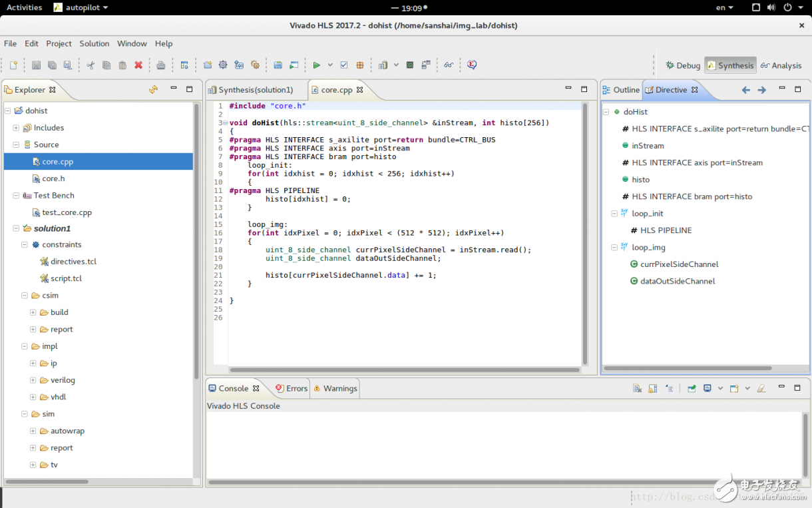Viewport: 812px width, 508px height.
Task: Click Explorer vertical scrollbar
Action: [196, 241]
